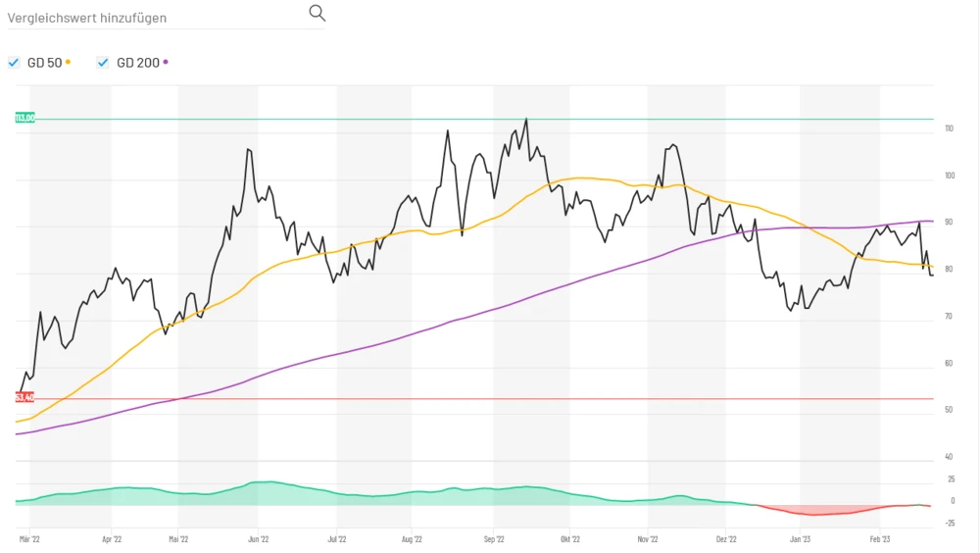
Task: Uncheck the GD 50 checkbox
Action: 14,63
